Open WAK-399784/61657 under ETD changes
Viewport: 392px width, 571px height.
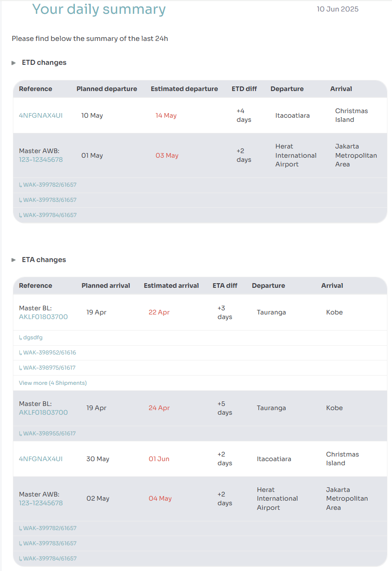(48, 215)
